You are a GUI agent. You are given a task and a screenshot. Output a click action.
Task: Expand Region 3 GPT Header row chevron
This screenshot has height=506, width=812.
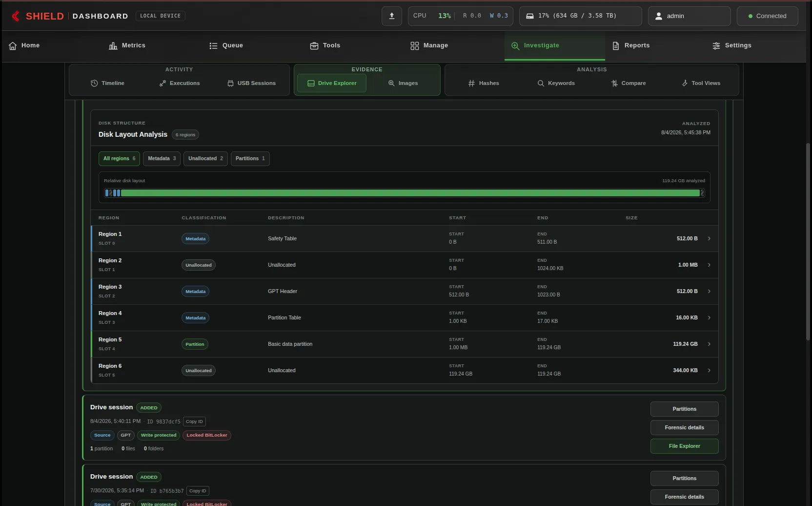[x=709, y=292]
